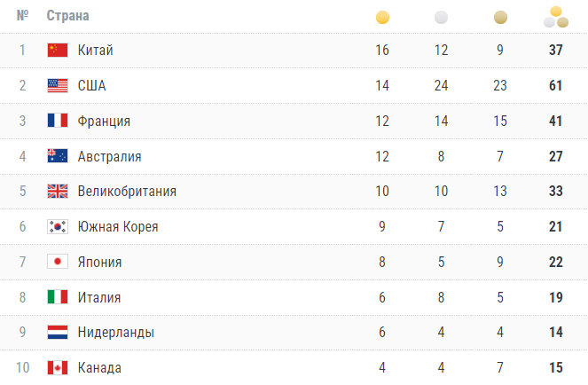588x385 pixels.
Task: Click the Australia flag icon
Action: [x=58, y=156]
